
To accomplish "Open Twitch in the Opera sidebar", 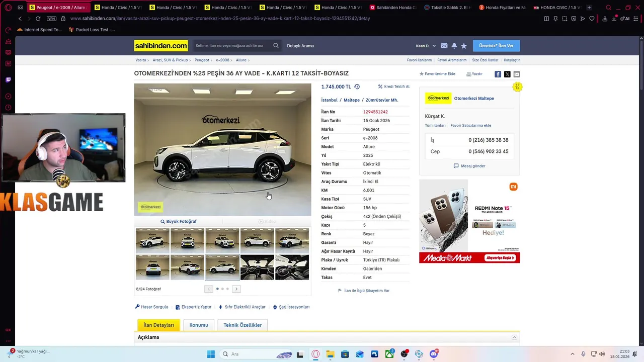I will (x=8, y=79).
